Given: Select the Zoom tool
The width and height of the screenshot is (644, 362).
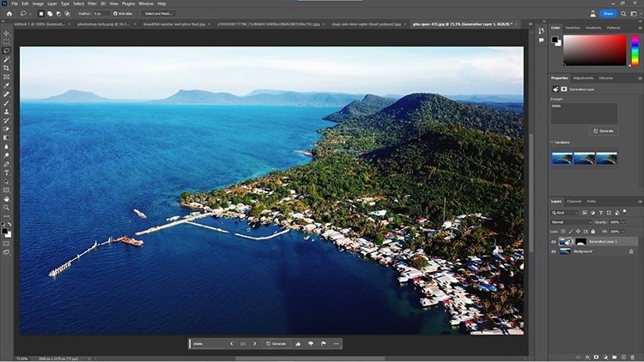Looking at the screenshot, I should 6,208.
